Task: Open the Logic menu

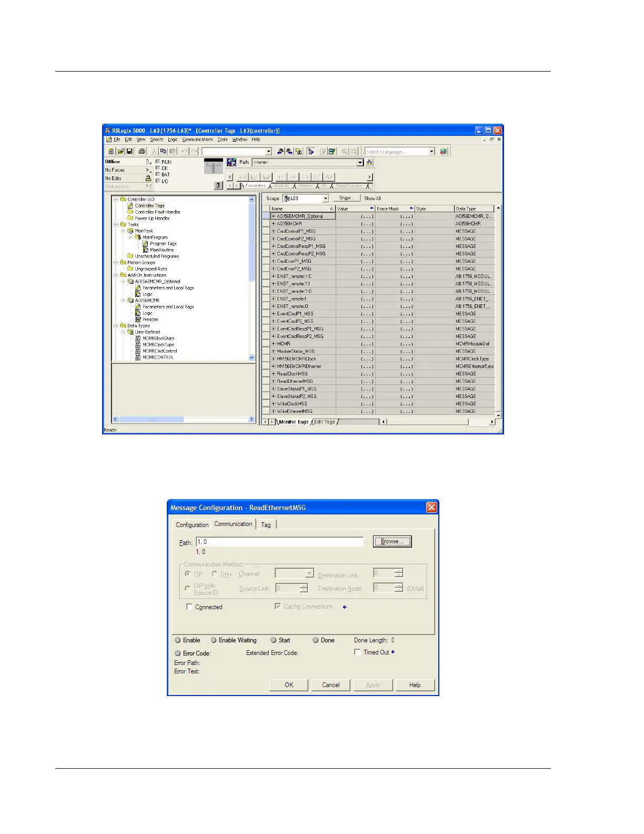Action: (x=173, y=140)
